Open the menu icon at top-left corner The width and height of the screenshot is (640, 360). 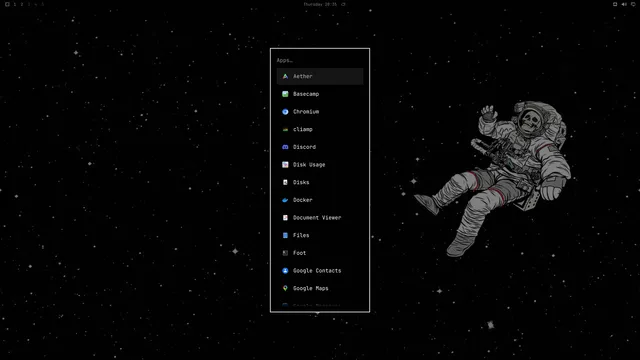click(x=7, y=4)
